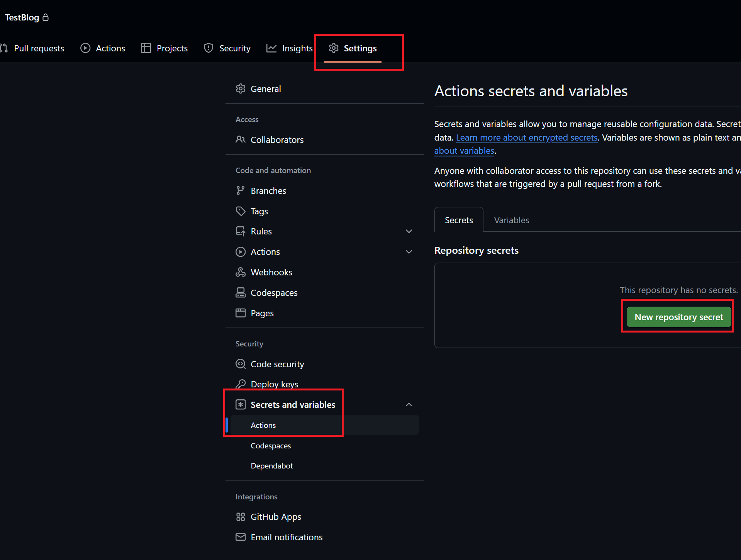The image size is (741, 560).
Task: Click the gear icon beside Settings tab
Action: coord(334,48)
